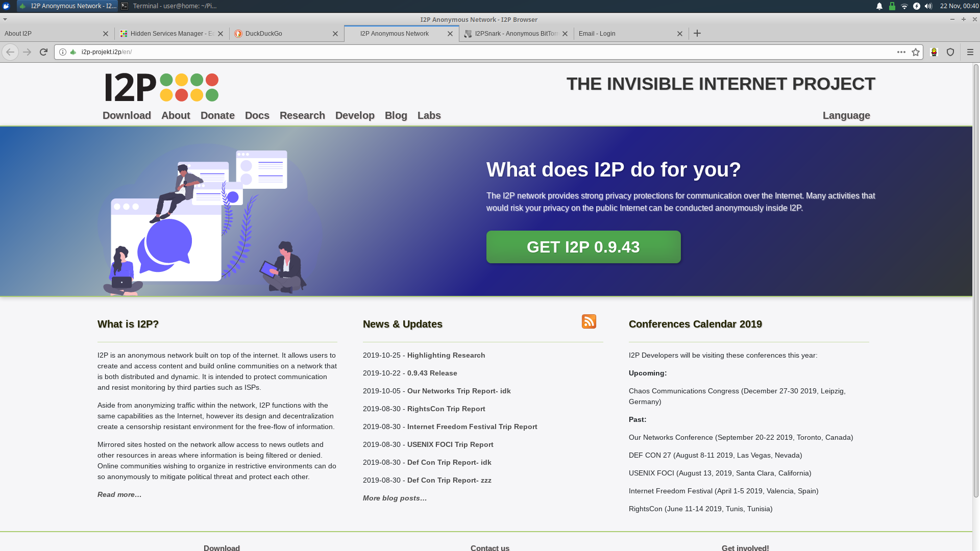
Task: Subscribe via the orange RSS feed icon
Action: tap(589, 321)
